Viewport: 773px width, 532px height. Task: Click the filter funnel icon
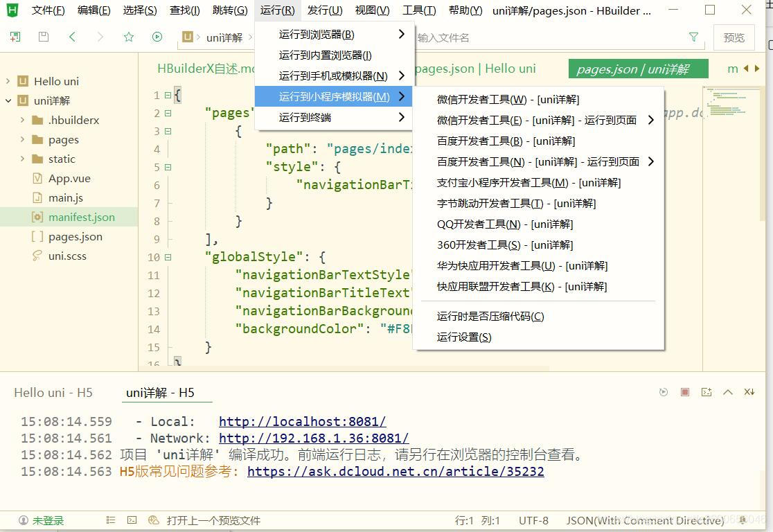click(x=693, y=37)
